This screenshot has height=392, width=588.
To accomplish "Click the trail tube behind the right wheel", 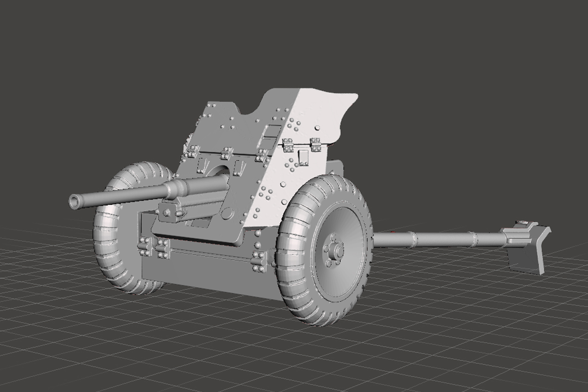I will (437, 239).
